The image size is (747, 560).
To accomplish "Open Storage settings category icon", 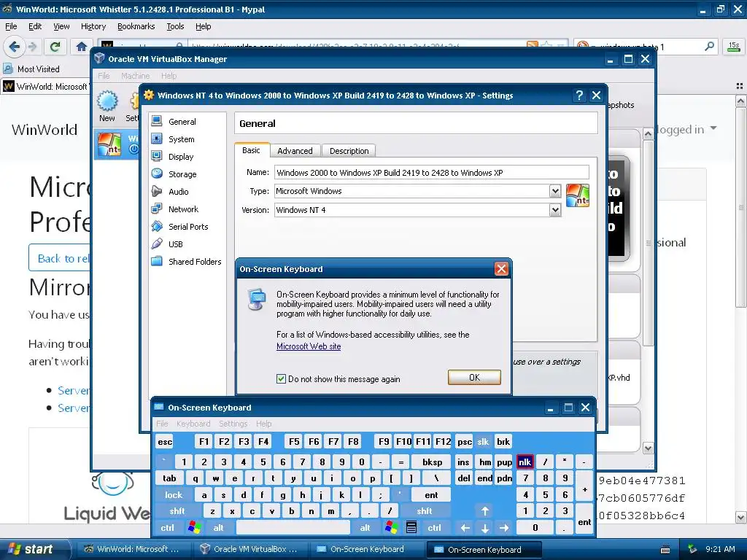I will pyautogui.click(x=157, y=174).
